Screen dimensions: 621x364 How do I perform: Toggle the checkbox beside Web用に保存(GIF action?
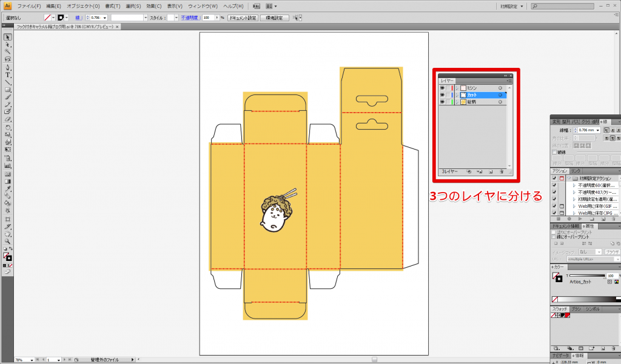point(552,205)
